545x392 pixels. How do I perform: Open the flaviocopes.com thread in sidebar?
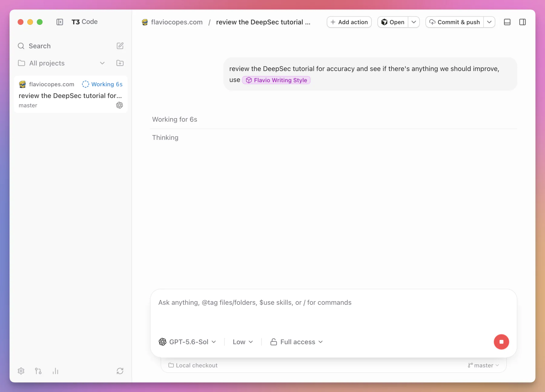pos(71,94)
